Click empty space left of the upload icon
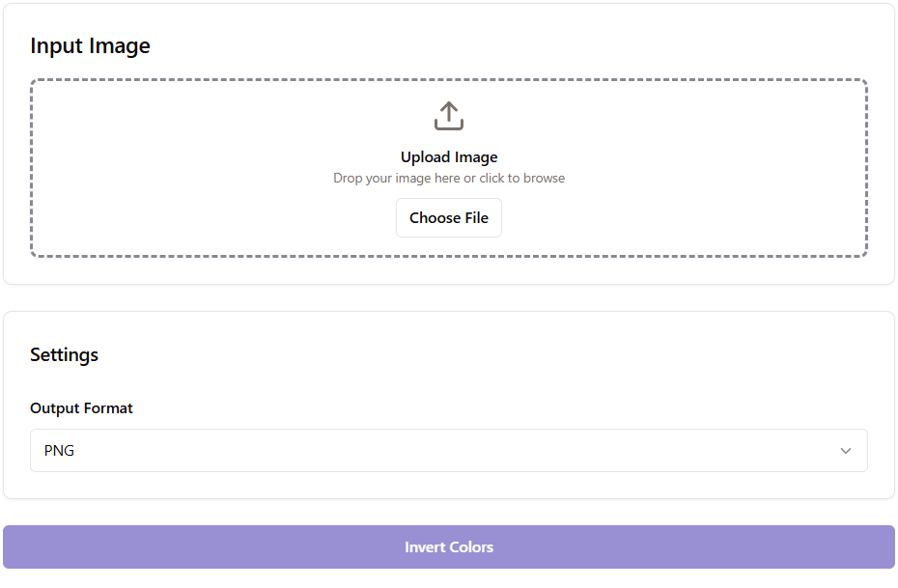 (x=241, y=116)
